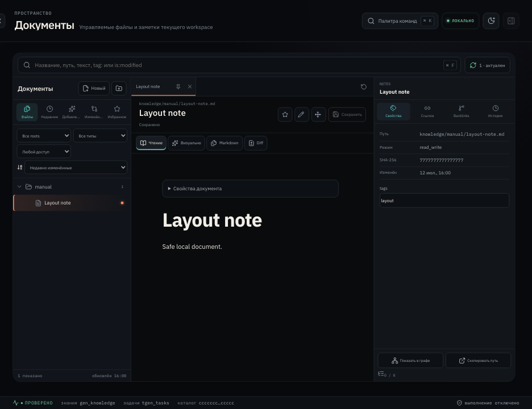Switch to Чтение view mode
The height and width of the screenshot is (409, 532).
[151, 143]
